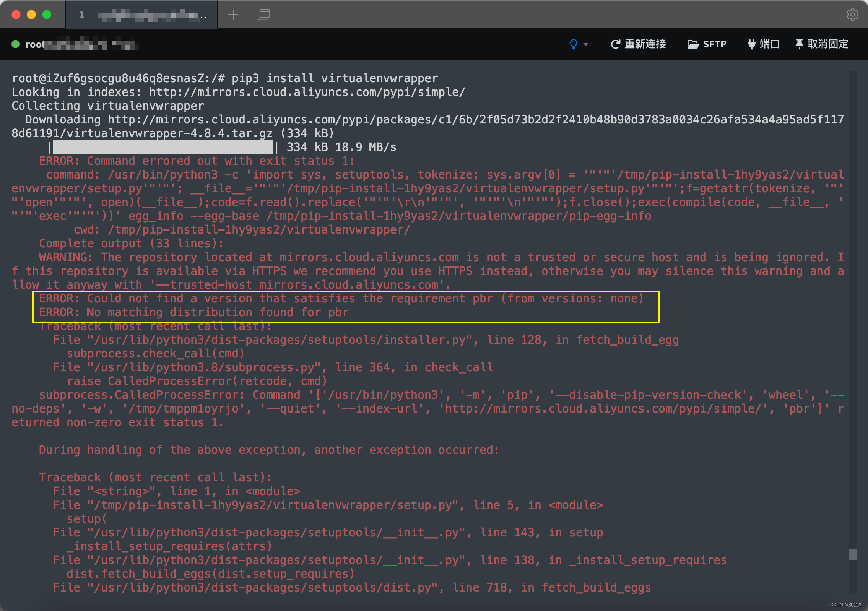Click the 'Collecting virtualenvwrapper' line
This screenshot has width=868, height=611.
[x=108, y=106]
